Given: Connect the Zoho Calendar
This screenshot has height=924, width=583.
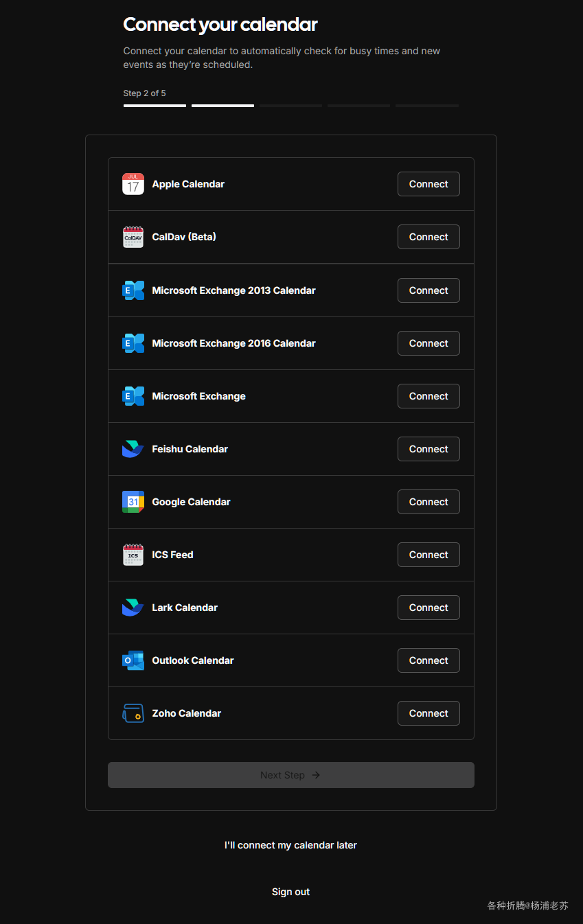Looking at the screenshot, I should [428, 713].
